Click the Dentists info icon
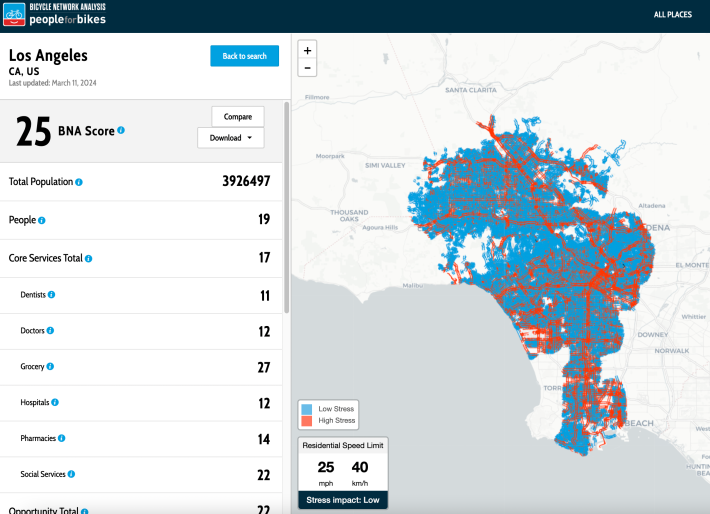 pos(52,294)
